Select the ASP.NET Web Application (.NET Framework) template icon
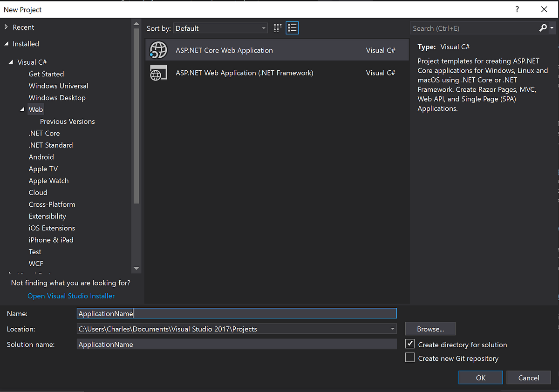 [x=158, y=73]
